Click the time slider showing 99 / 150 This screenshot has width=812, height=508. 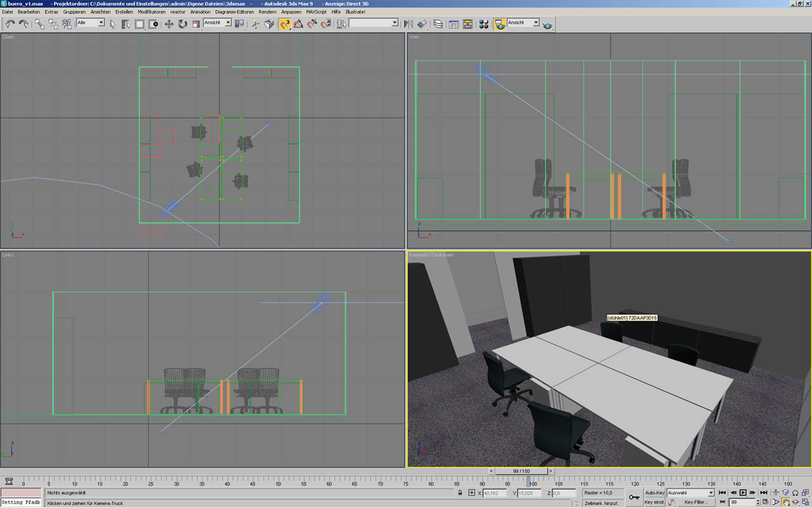(521, 471)
